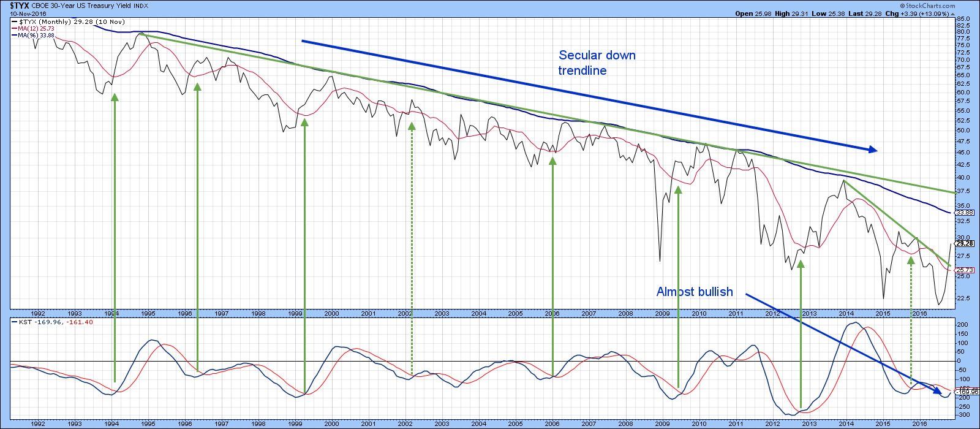Click the red 25.73 price tag on right axis

coord(964,270)
